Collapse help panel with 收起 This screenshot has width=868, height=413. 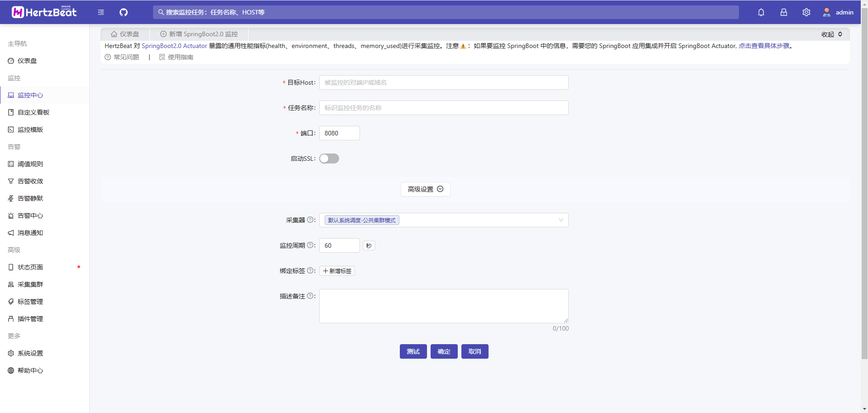pos(832,34)
